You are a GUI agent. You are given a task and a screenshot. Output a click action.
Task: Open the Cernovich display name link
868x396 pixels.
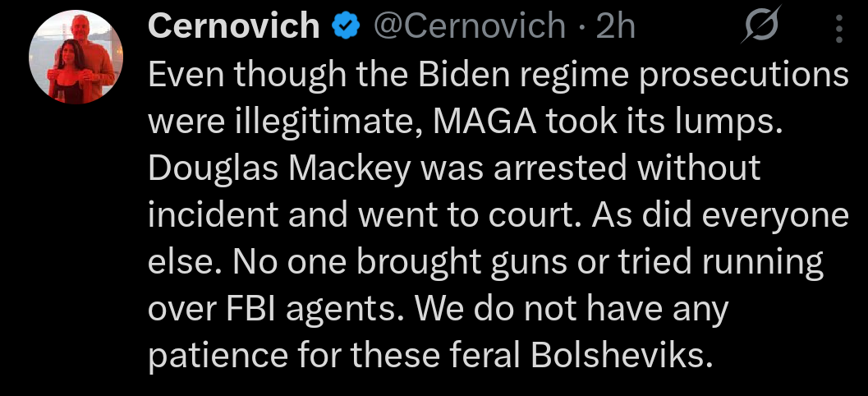235,28
